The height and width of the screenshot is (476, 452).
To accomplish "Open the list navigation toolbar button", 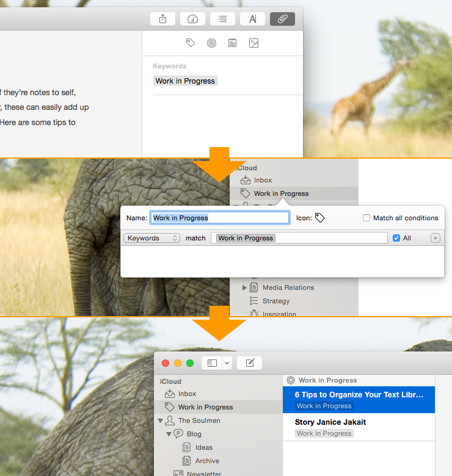I will (x=222, y=19).
